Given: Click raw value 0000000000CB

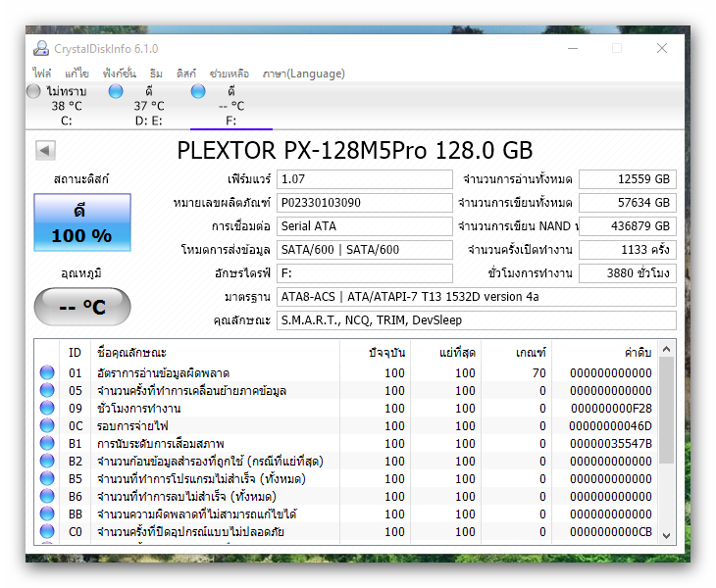Looking at the screenshot, I should [611, 532].
